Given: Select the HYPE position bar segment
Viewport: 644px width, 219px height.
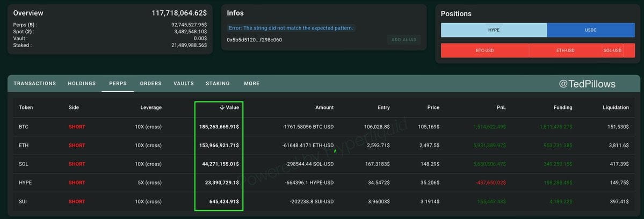Looking at the screenshot, I should point(494,30).
